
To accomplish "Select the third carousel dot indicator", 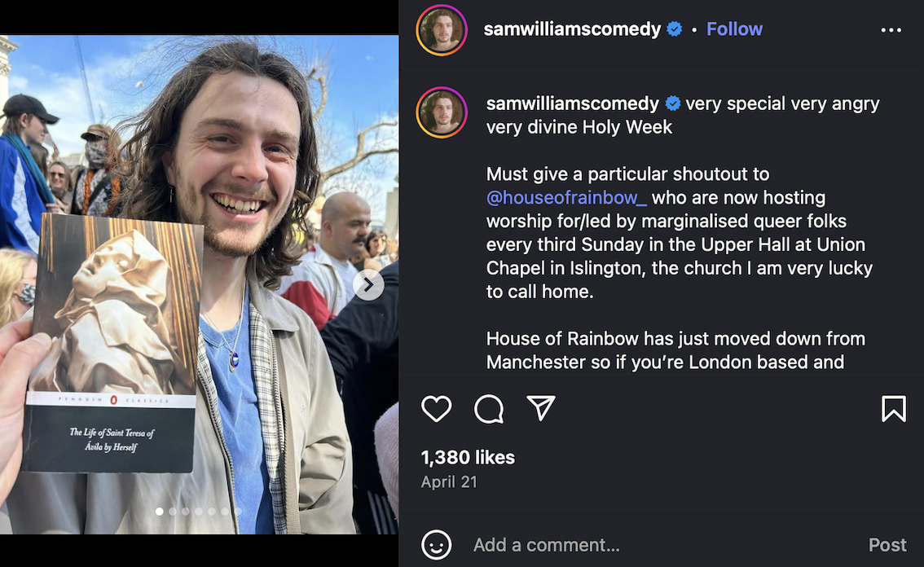I will (187, 512).
